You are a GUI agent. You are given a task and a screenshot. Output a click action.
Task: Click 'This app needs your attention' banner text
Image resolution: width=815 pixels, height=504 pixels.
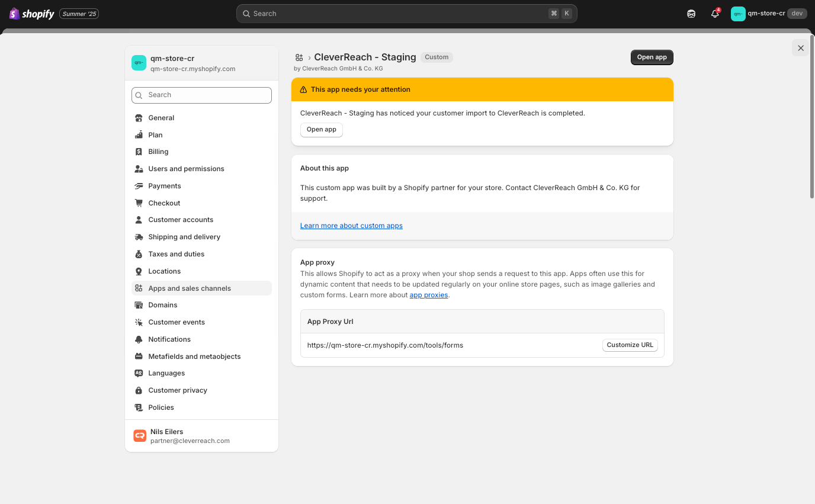tap(361, 89)
